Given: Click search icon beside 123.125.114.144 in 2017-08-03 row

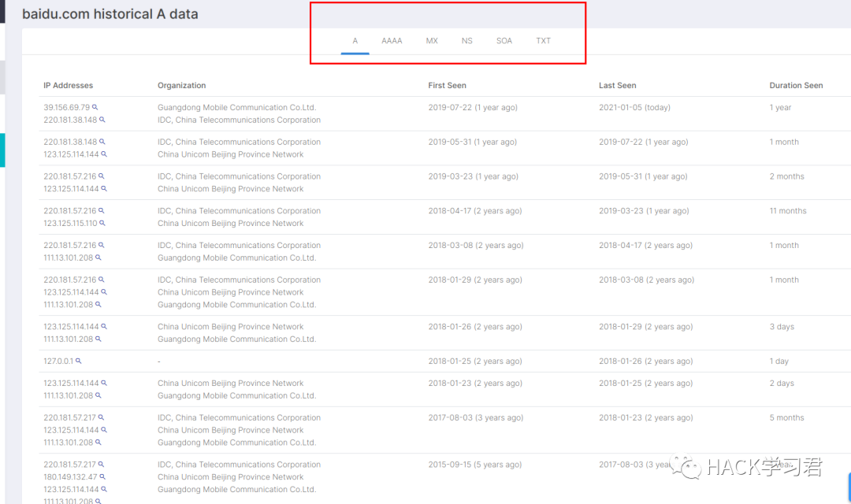Looking at the screenshot, I should tap(104, 430).
